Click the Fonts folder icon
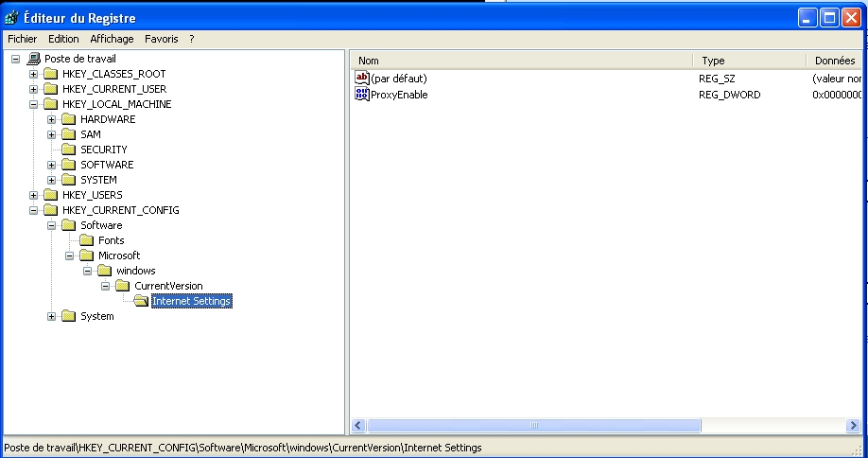The width and height of the screenshot is (868, 458). coord(86,240)
